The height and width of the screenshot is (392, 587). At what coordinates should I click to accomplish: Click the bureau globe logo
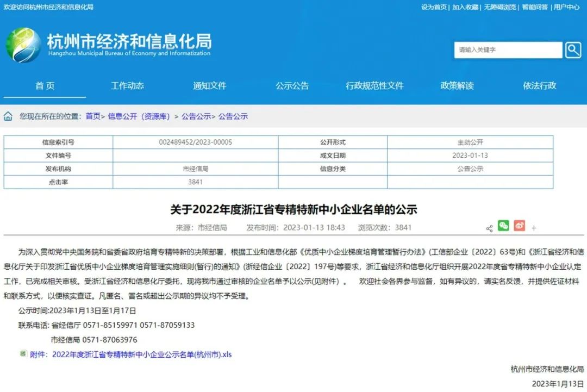point(23,45)
